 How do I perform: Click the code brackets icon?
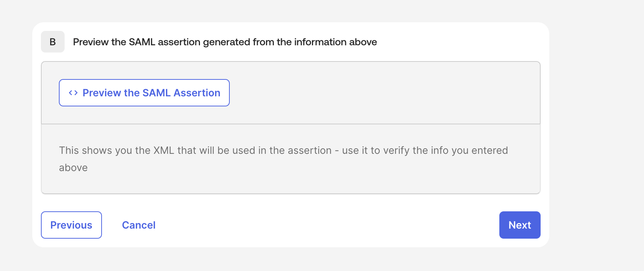click(73, 93)
